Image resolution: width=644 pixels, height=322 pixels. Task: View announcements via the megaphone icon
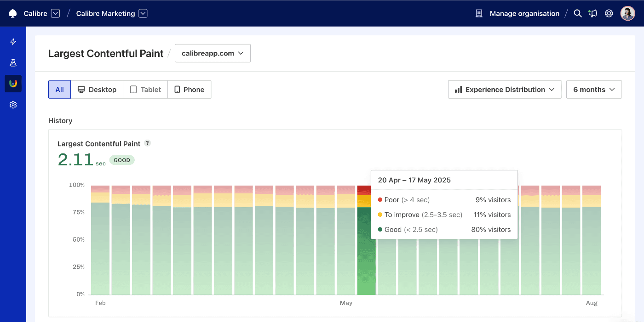593,13
